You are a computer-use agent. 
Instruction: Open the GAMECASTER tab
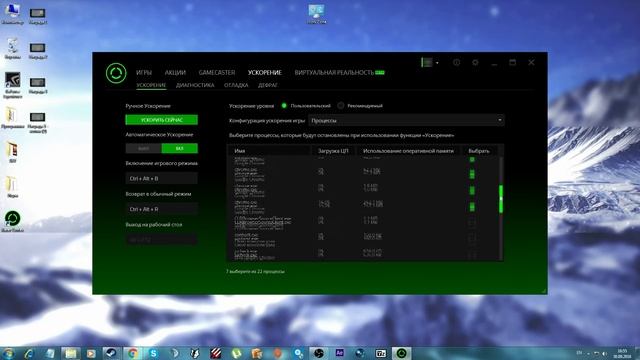pyautogui.click(x=217, y=72)
